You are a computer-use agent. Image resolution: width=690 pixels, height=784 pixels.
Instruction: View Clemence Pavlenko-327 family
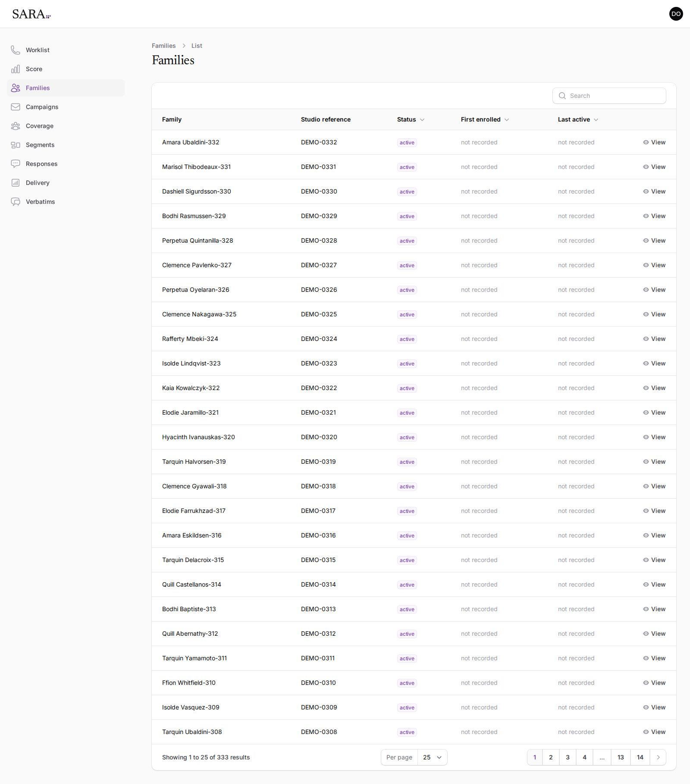pyautogui.click(x=654, y=265)
